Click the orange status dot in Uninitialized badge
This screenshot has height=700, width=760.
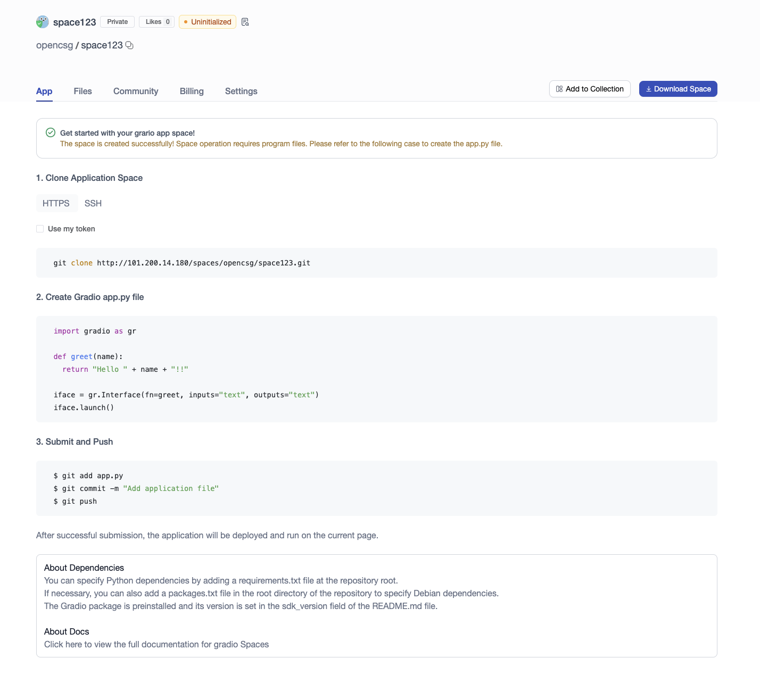point(185,22)
